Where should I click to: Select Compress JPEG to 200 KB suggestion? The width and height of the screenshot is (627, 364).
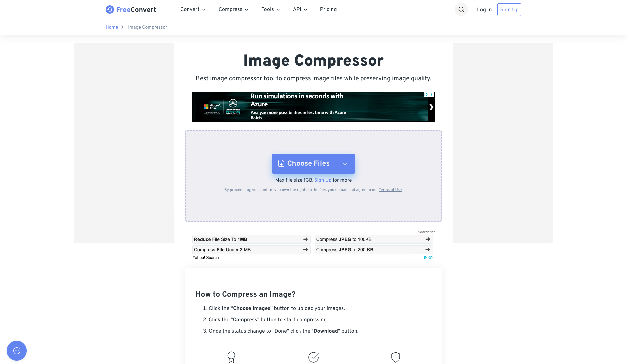coord(374,250)
